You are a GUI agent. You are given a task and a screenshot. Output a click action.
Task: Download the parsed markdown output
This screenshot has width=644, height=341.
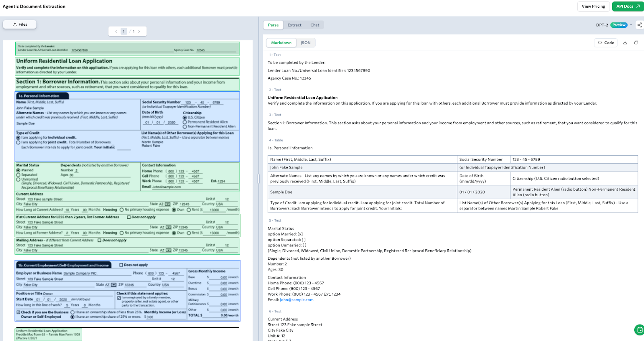[625, 43]
